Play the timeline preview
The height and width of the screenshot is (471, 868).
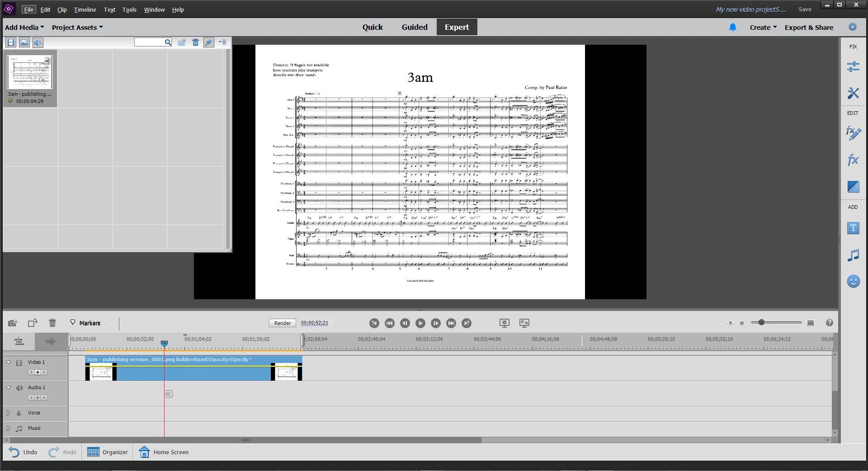click(420, 323)
